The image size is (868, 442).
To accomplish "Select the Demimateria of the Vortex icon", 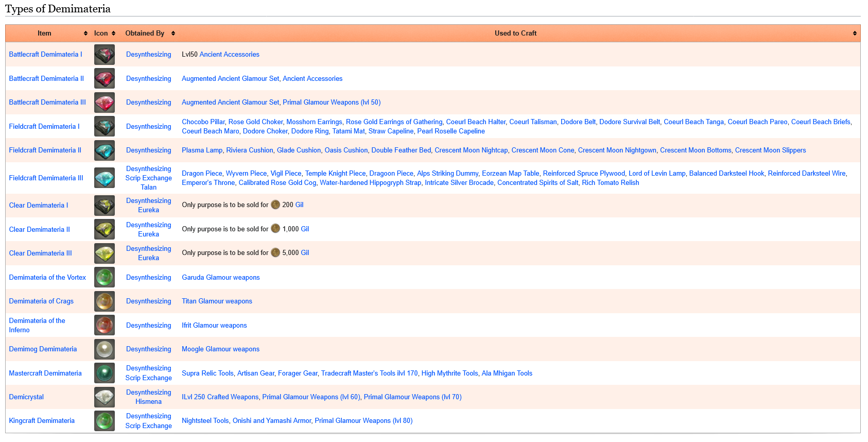I will [x=105, y=277].
